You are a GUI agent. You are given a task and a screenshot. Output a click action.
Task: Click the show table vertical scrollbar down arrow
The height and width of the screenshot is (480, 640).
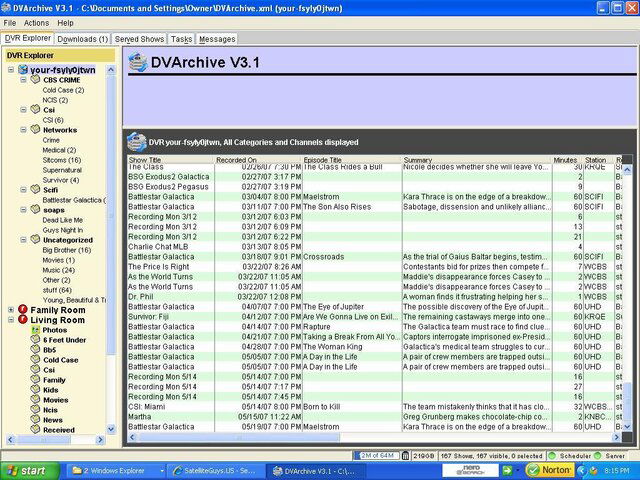point(627,427)
